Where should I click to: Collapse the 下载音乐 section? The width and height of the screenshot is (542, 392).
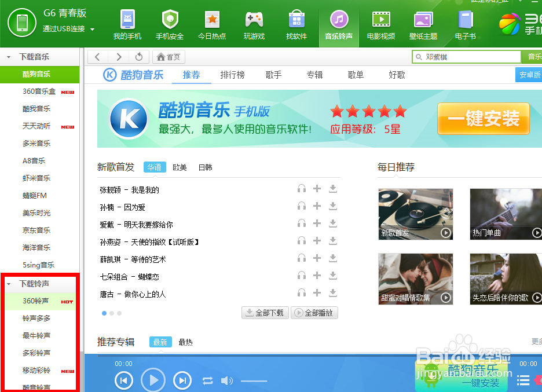(x=9, y=57)
